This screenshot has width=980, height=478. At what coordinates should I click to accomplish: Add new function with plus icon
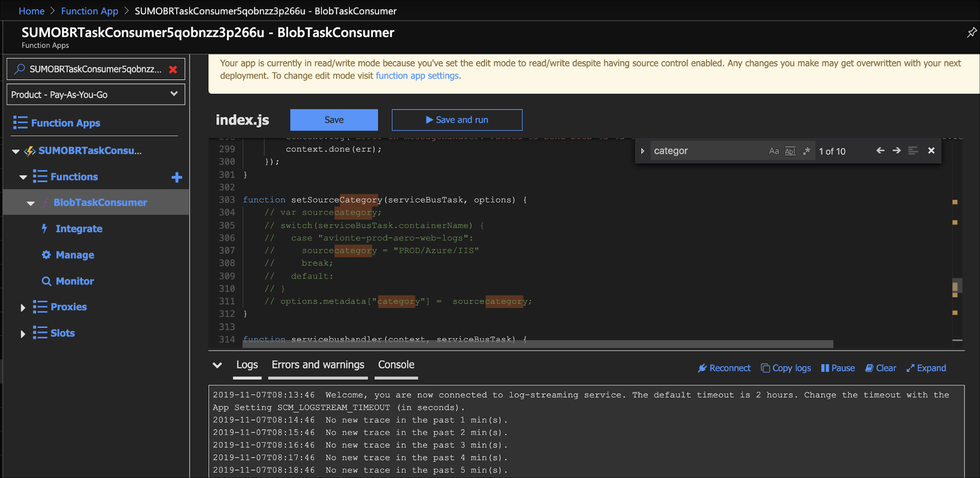click(x=177, y=177)
